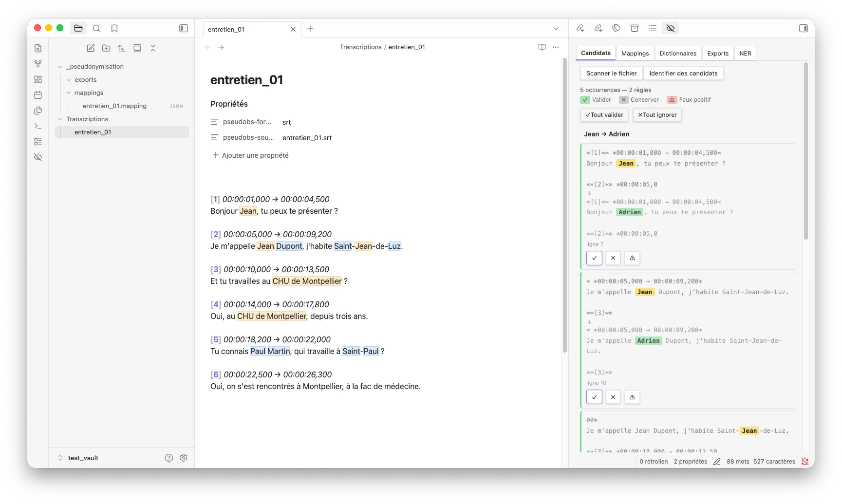Close the entretien_01 tab
842x504 pixels.
tap(293, 29)
